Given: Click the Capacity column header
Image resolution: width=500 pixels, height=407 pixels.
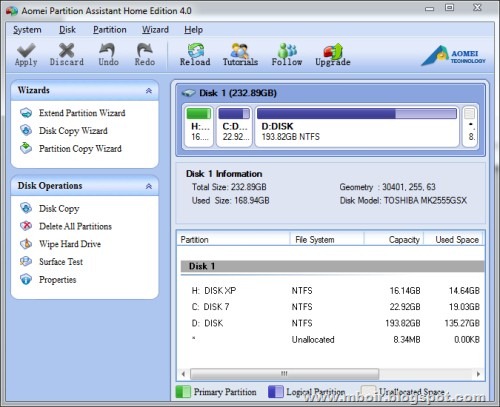Looking at the screenshot, I should point(394,240).
